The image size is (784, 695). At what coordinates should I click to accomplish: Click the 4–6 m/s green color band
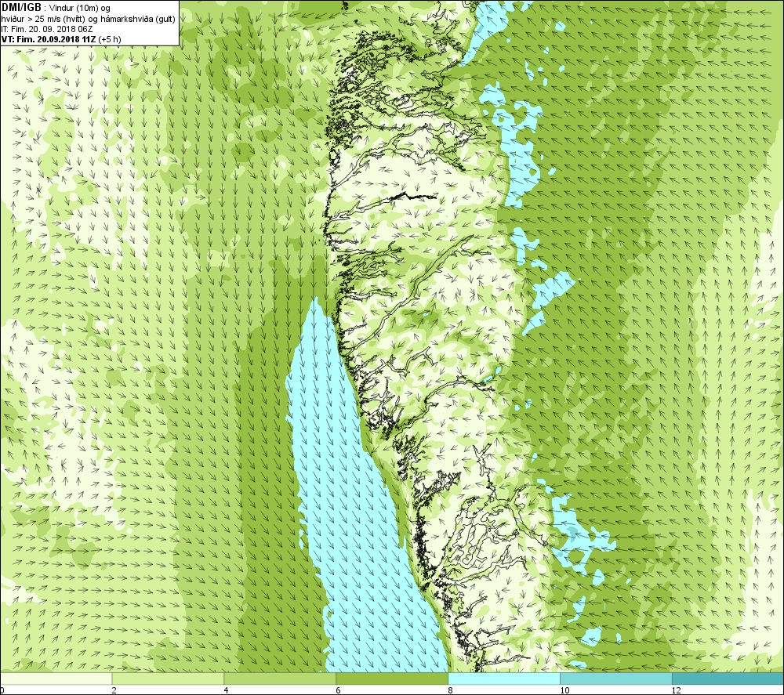coord(280,679)
